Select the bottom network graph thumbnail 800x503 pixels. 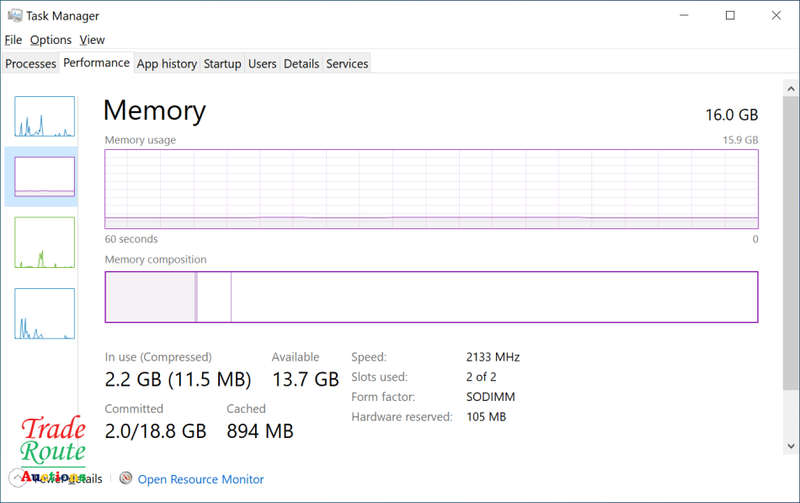point(44,313)
